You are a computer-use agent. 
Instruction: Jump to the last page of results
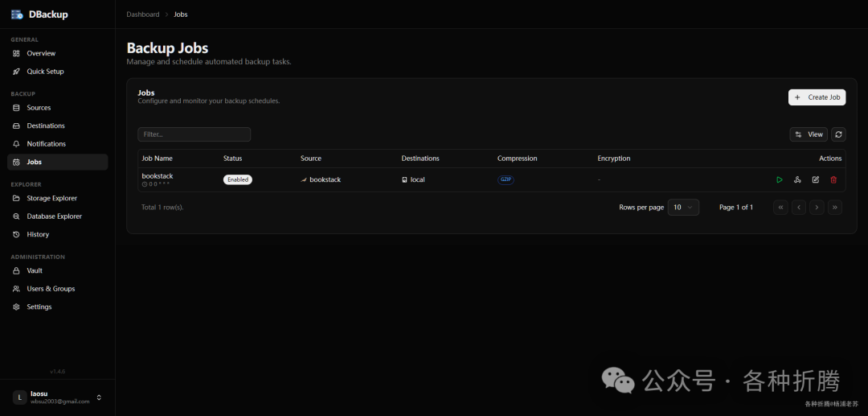coord(835,207)
